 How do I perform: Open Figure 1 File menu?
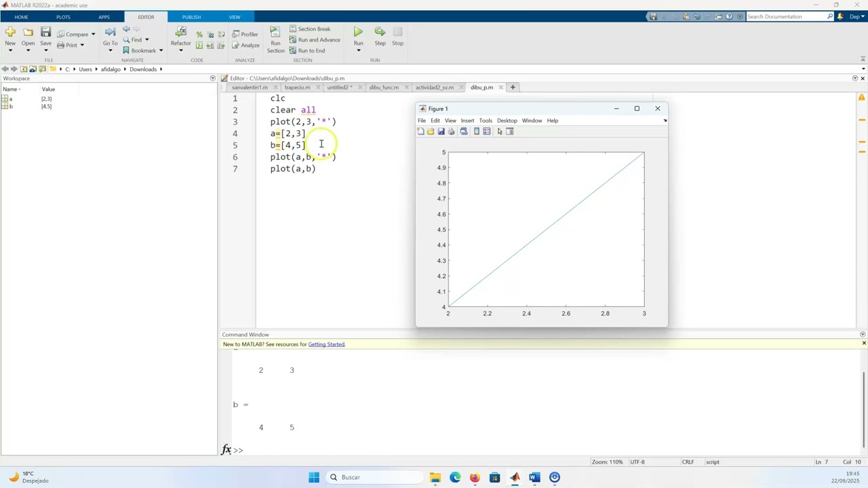click(x=422, y=121)
